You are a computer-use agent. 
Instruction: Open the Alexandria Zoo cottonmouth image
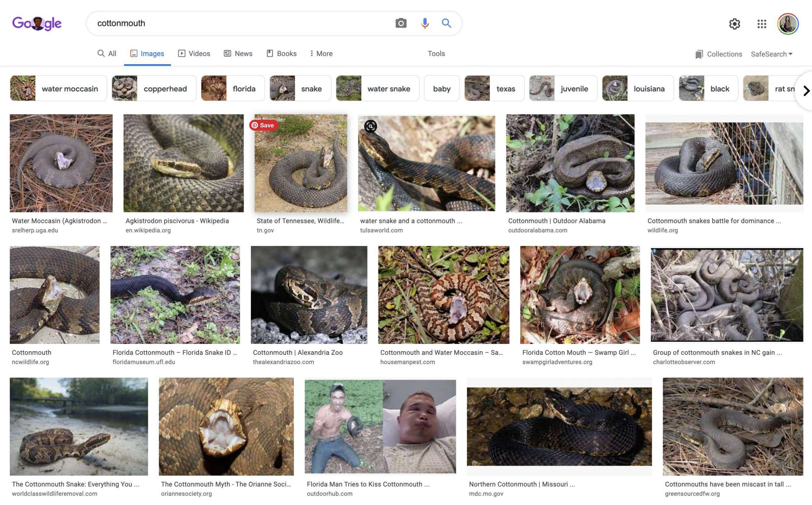tap(309, 295)
